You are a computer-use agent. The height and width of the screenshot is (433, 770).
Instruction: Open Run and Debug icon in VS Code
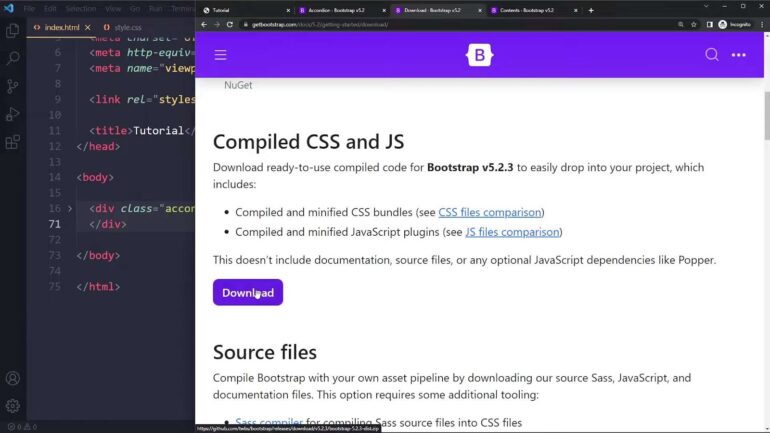pyautogui.click(x=13, y=114)
